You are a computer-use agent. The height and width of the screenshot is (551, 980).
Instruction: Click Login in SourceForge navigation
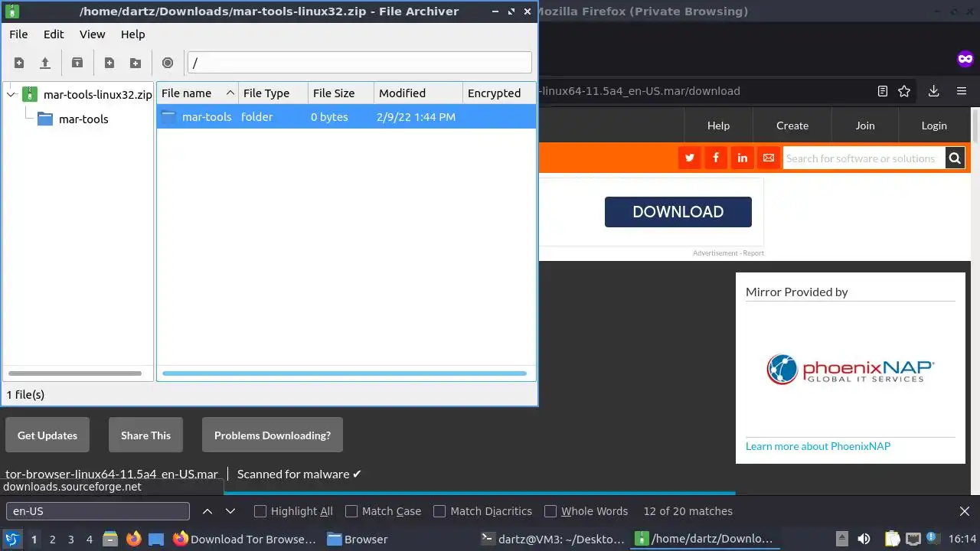pyautogui.click(x=934, y=126)
